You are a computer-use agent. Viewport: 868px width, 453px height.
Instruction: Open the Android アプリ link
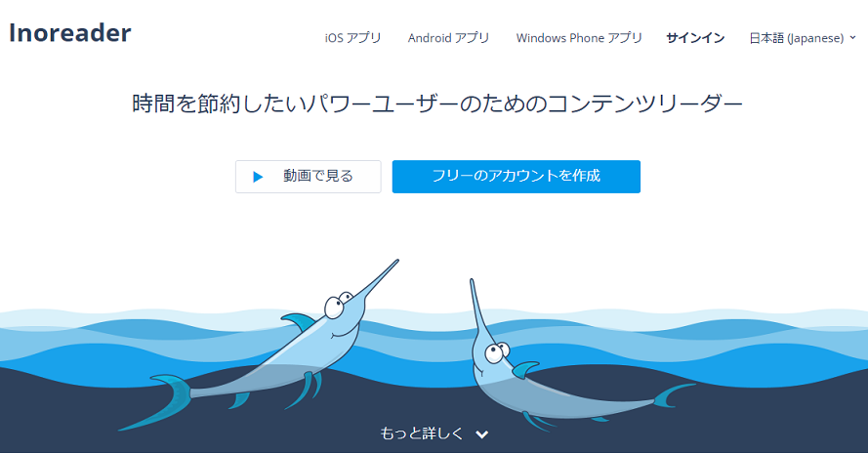448,38
